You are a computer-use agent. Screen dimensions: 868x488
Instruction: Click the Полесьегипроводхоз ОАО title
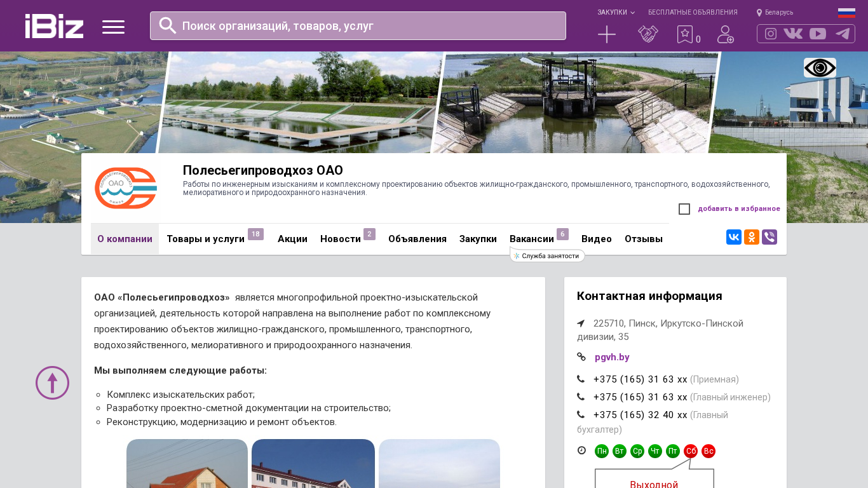point(263,170)
